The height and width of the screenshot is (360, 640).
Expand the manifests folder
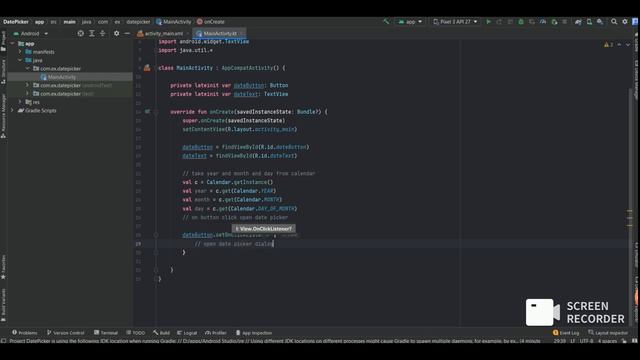[x=20, y=52]
